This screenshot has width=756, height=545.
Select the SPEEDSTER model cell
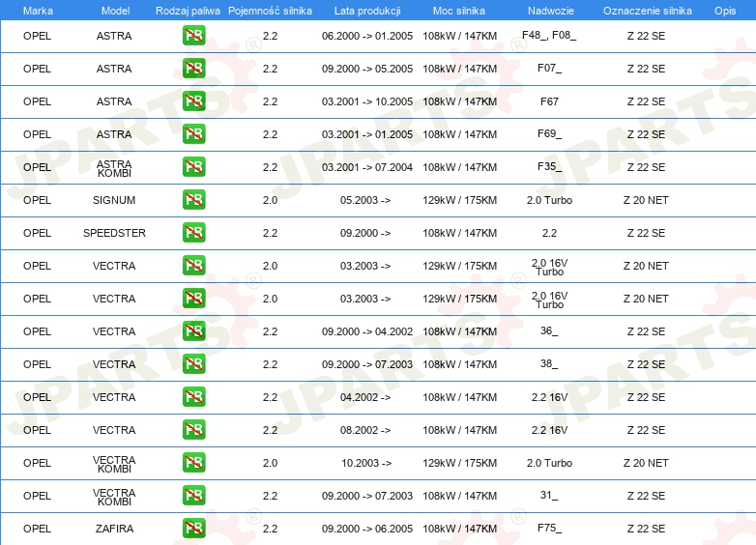point(114,233)
